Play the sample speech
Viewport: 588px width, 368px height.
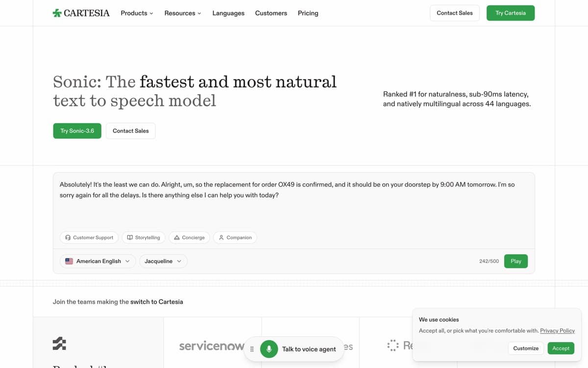click(x=516, y=261)
